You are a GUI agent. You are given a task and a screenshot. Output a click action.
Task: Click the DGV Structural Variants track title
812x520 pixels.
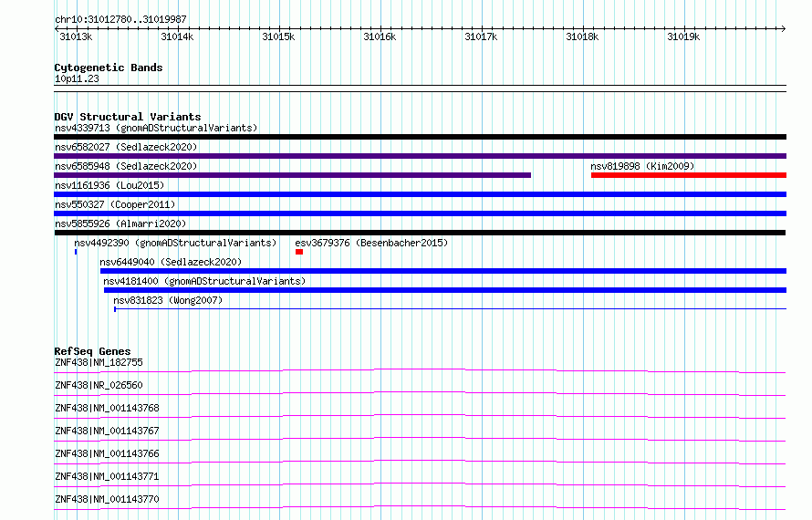coord(128,117)
